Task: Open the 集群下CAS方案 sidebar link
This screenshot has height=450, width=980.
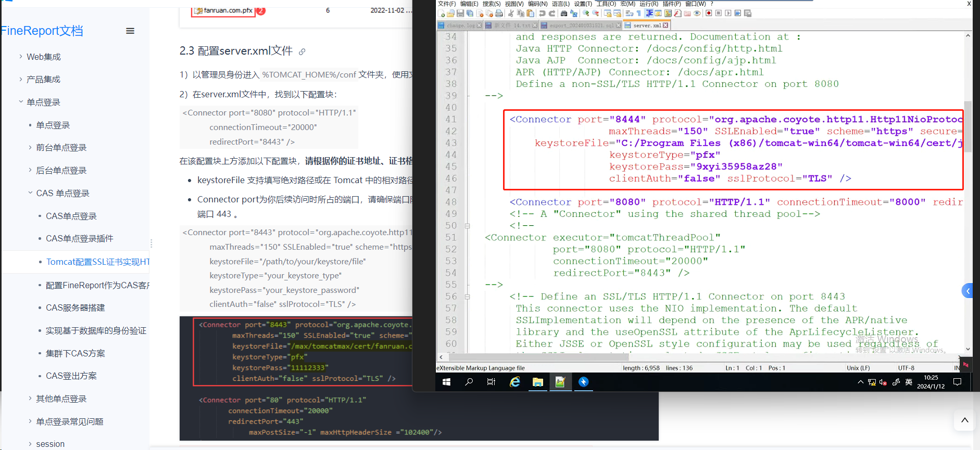Action: (76, 353)
